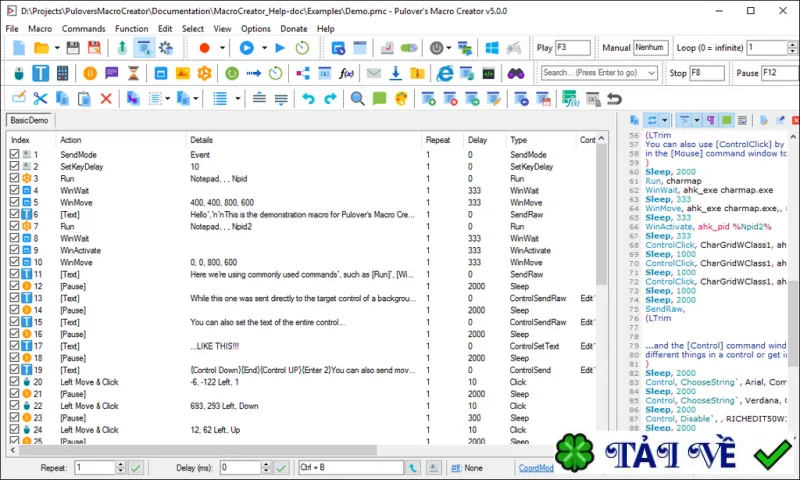This screenshot has height=480, width=800.
Task: Click the color palette icon
Action: pos(402,98)
